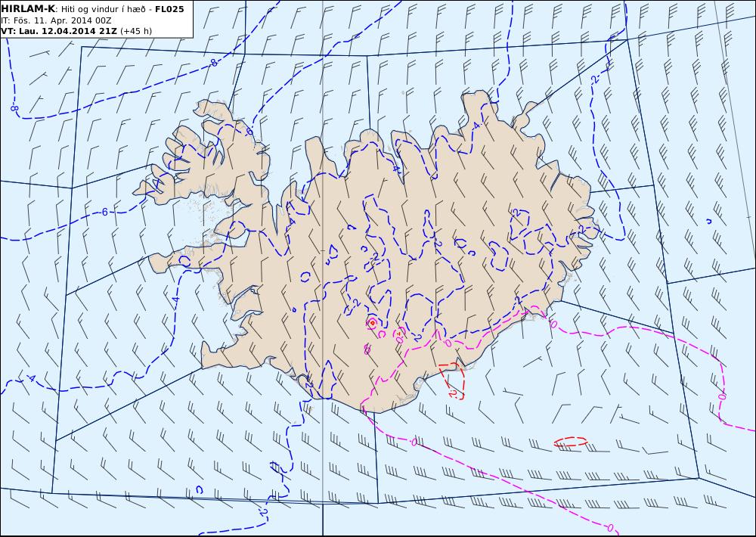This screenshot has width=756, height=537.
Task: Select the FL025 flight level label
Action: click(x=169, y=8)
